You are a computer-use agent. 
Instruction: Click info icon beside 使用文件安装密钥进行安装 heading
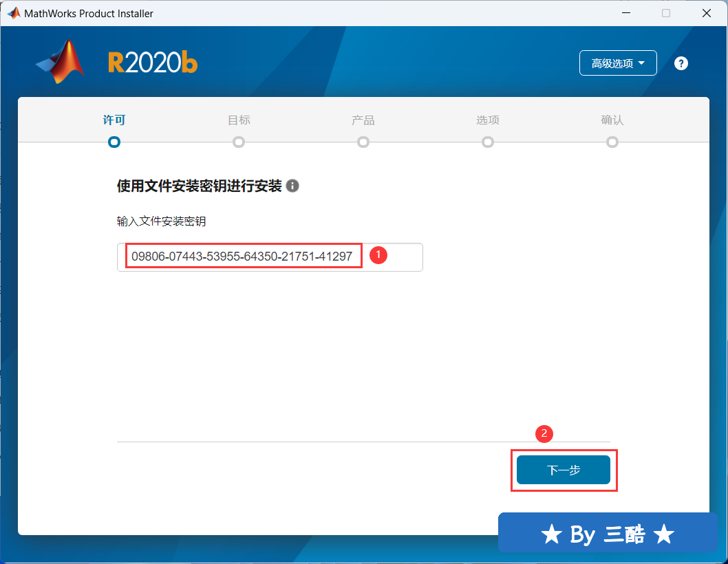click(292, 186)
